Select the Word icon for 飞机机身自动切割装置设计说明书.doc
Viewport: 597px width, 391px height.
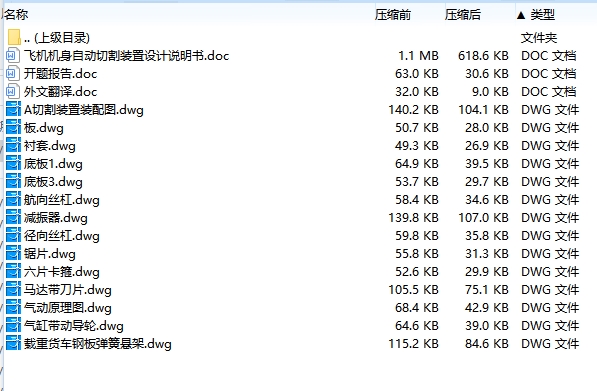(13, 56)
